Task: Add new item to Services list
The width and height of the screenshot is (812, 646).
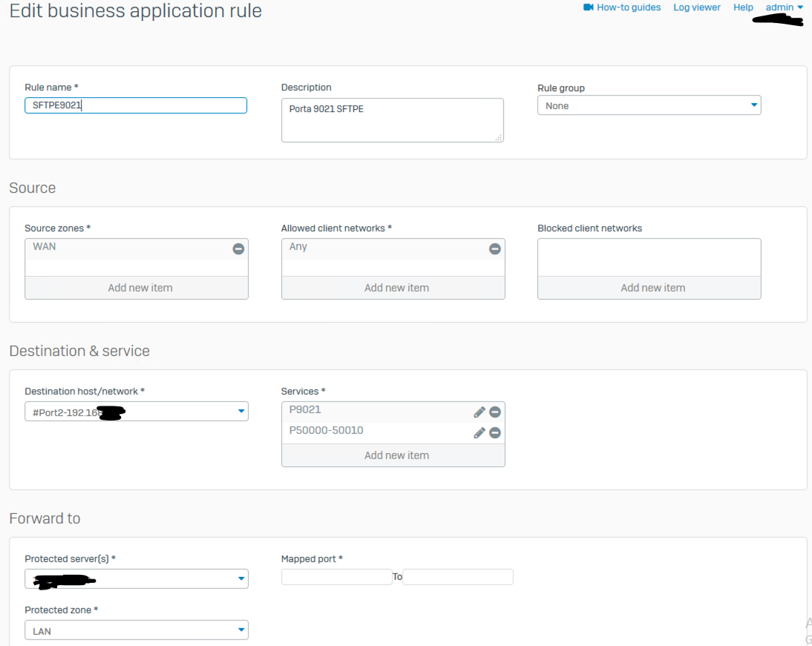Action: click(396, 455)
